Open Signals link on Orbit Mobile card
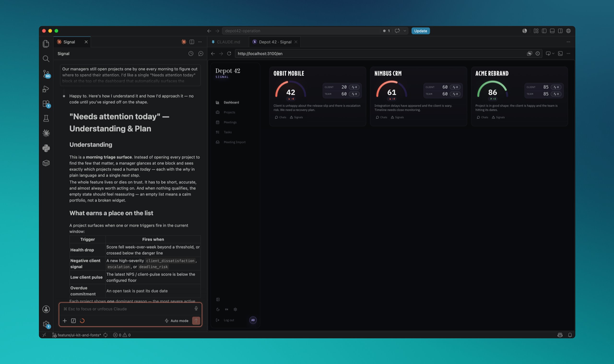Image resolution: width=614 pixels, height=364 pixels. coord(296,117)
